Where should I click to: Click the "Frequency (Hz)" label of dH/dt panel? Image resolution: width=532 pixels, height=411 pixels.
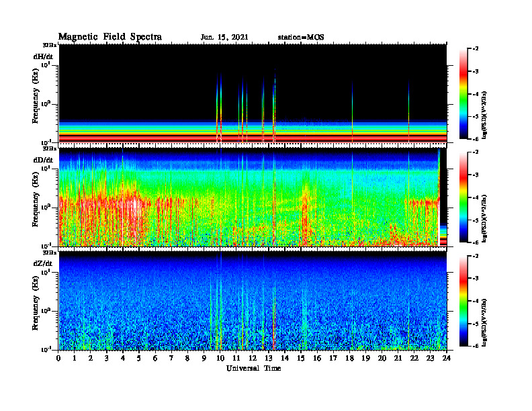pos(36,95)
